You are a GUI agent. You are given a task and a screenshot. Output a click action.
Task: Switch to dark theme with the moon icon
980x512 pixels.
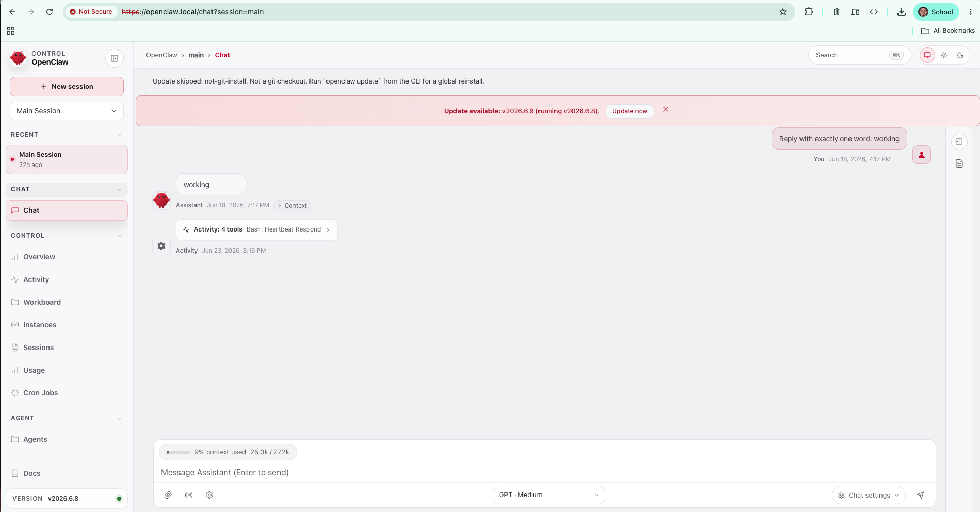point(960,55)
